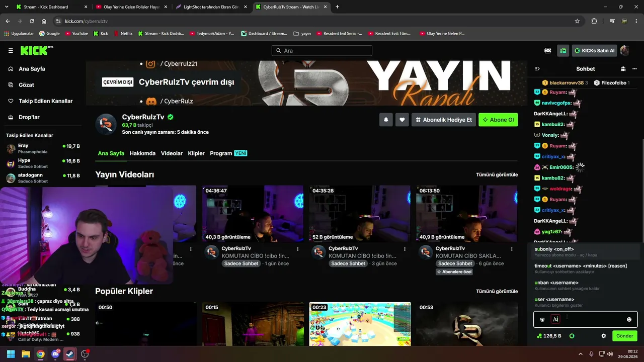Open Steam from the taskbar
Viewport: 644px width, 362px height.
pos(70,354)
